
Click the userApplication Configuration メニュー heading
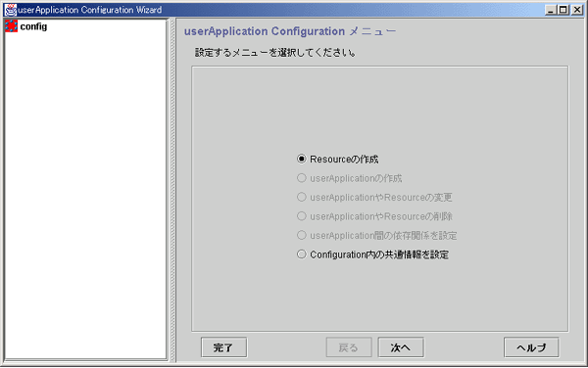[290, 31]
